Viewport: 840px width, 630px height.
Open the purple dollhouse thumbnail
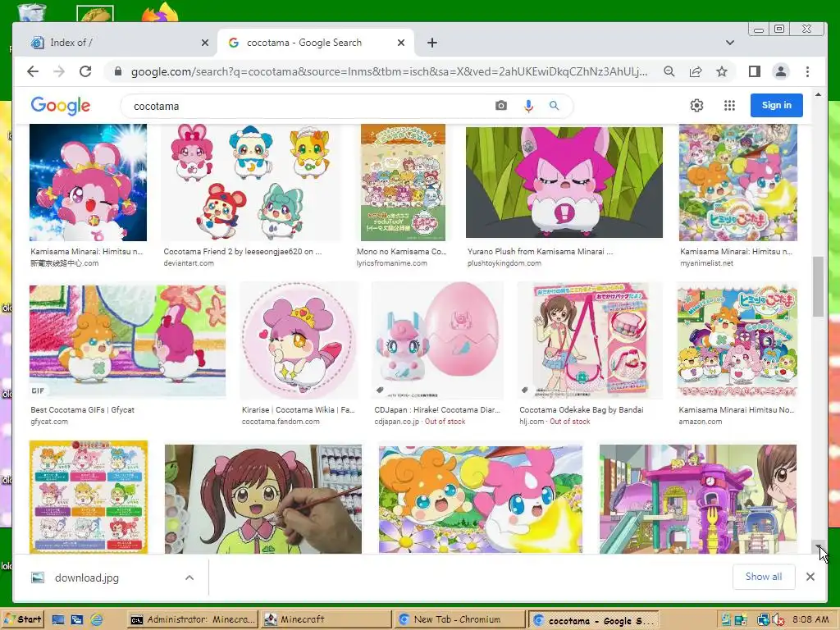[698, 499]
